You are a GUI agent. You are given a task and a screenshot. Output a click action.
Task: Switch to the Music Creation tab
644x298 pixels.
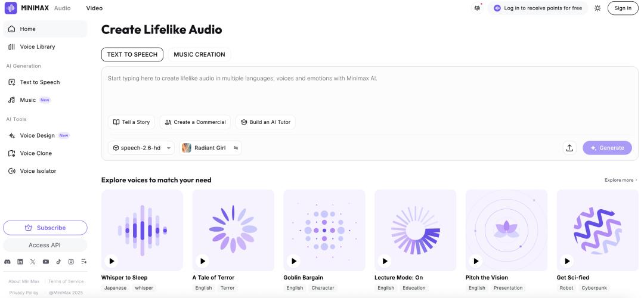199,54
